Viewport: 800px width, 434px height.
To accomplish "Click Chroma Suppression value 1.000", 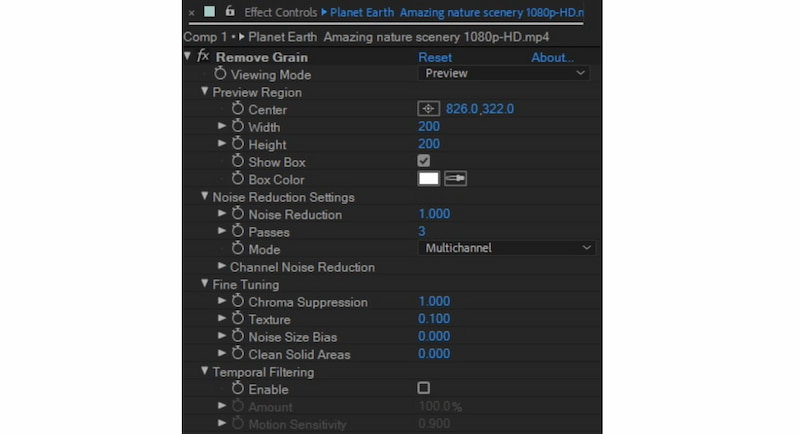I will [434, 301].
